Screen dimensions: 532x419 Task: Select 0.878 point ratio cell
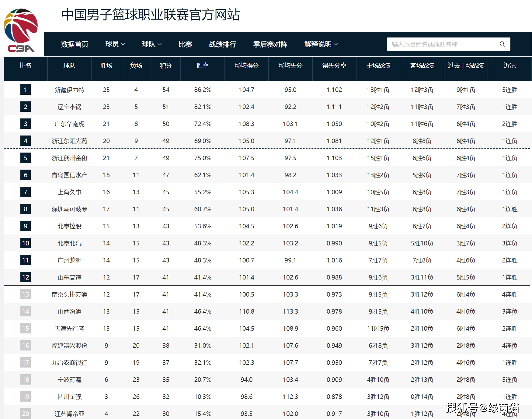pos(334,397)
